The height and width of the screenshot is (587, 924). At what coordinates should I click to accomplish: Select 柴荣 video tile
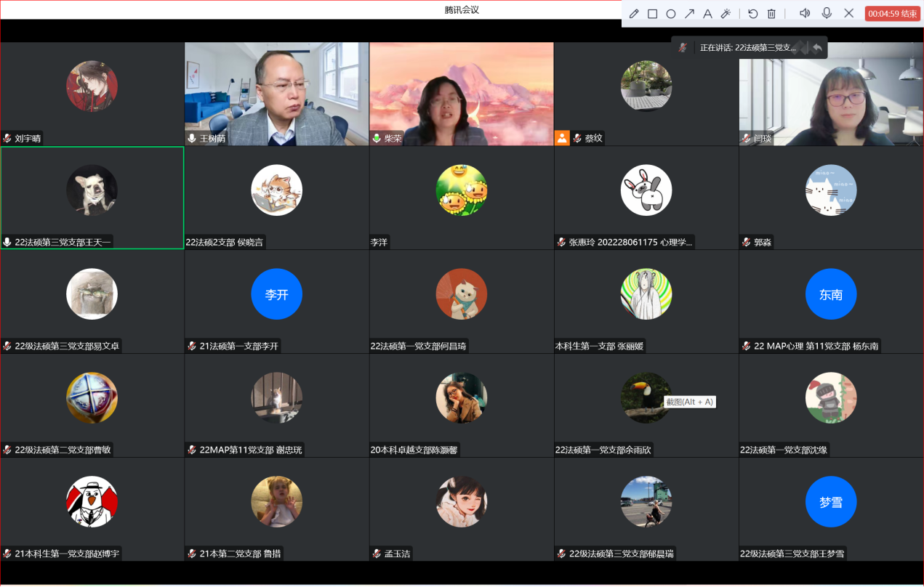[461, 93]
